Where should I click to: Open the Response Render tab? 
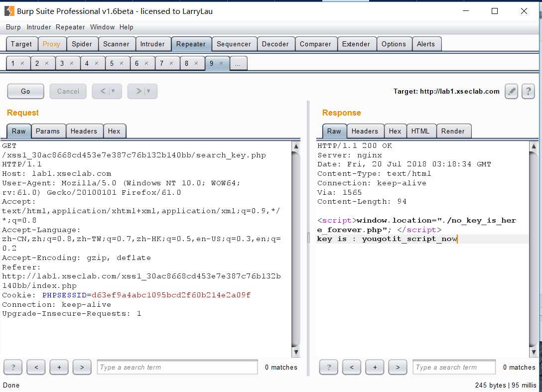point(453,131)
